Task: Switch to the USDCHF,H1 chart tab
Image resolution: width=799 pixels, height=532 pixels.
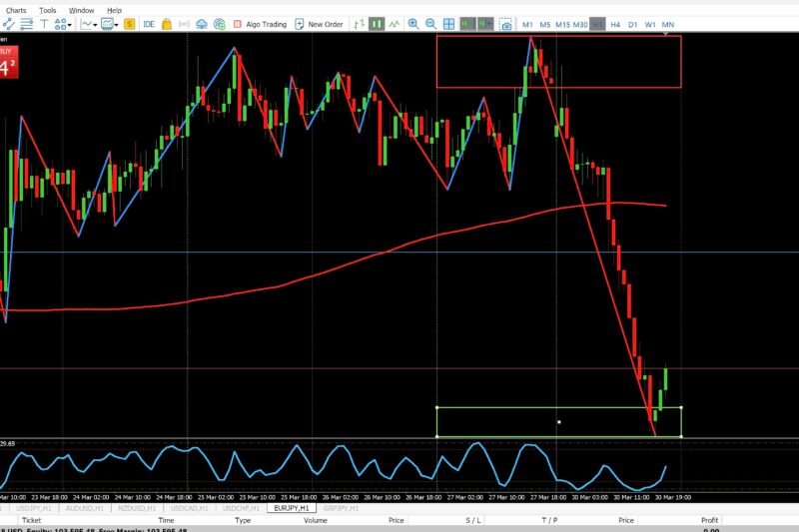Action: pyautogui.click(x=241, y=508)
